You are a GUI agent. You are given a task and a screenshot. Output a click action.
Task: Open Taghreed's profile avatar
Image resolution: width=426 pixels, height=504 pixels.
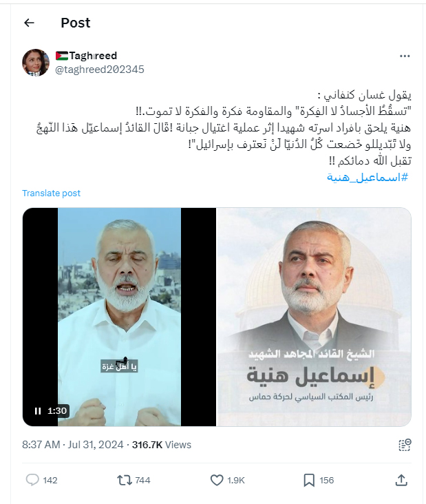click(x=36, y=63)
